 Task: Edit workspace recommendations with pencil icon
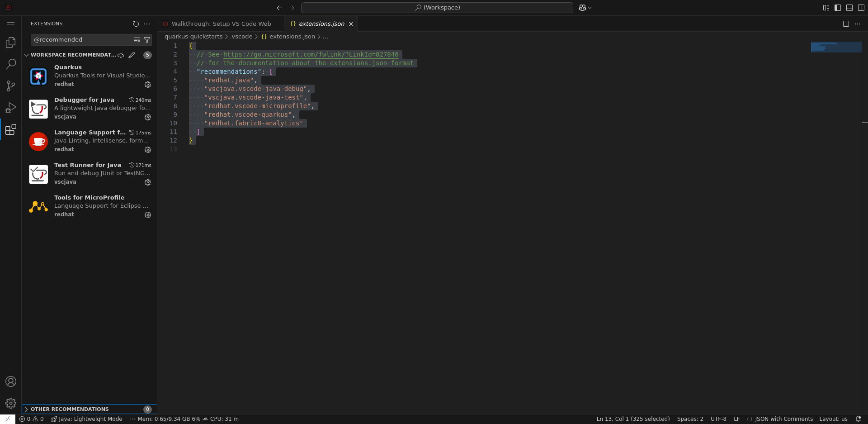click(132, 55)
